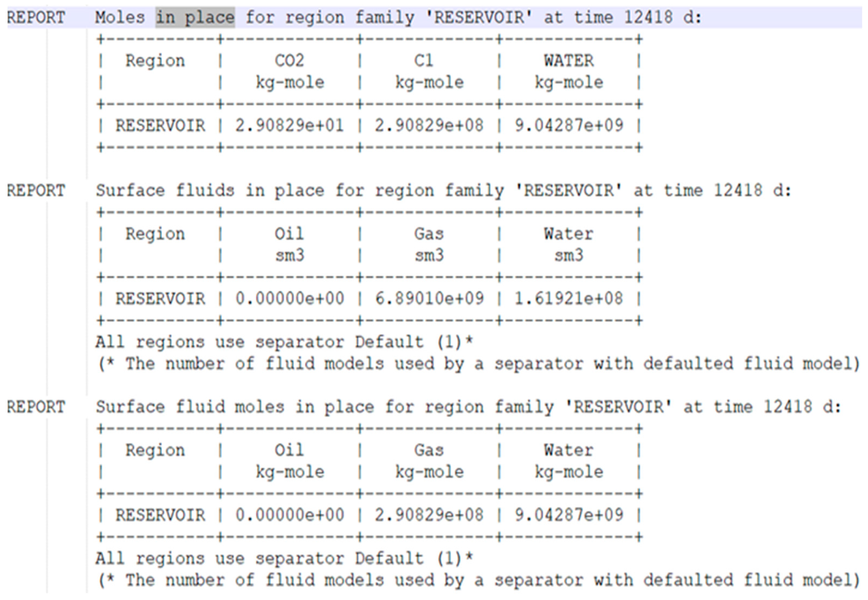
Task: Select the C1 column header
Action: pyautogui.click(x=423, y=60)
